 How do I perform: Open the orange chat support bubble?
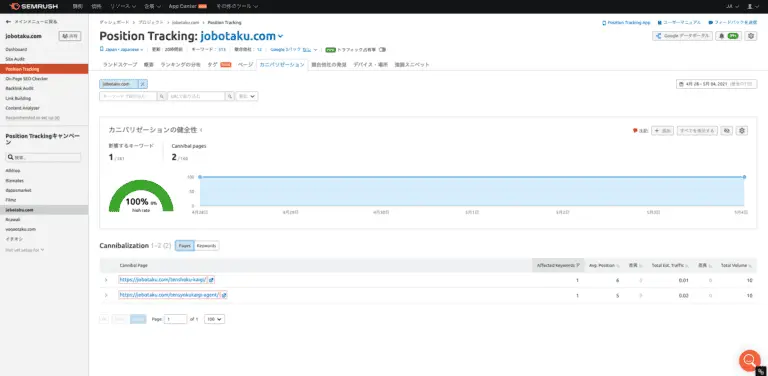tap(749, 361)
